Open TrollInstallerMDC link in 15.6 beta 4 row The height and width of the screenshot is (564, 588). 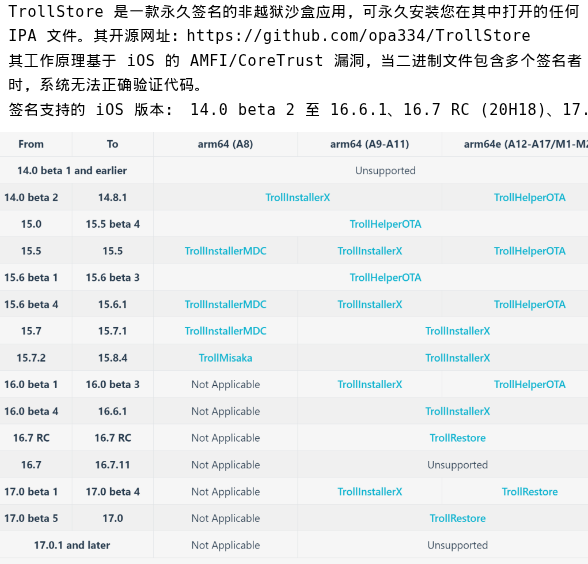pos(225,304)
